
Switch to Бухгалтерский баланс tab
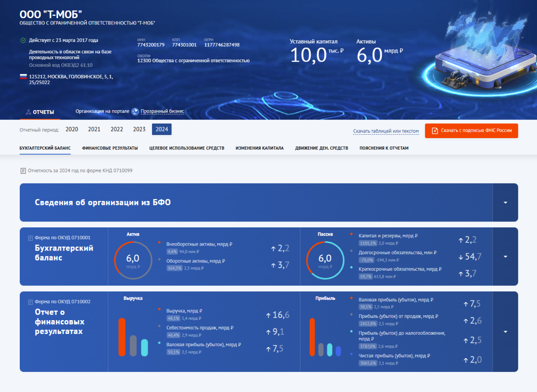(x=45, y=148)
